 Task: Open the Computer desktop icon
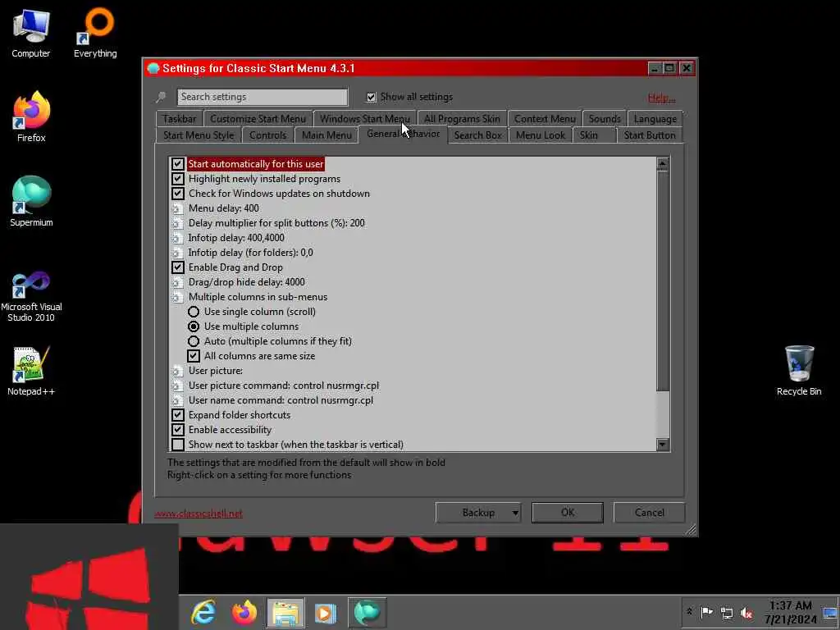[x=31, y=33]
